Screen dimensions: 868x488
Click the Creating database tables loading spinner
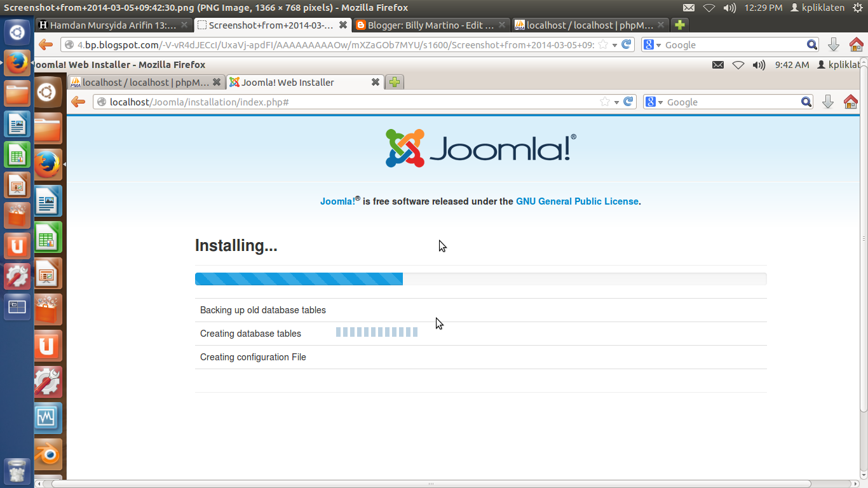(377, 332)
